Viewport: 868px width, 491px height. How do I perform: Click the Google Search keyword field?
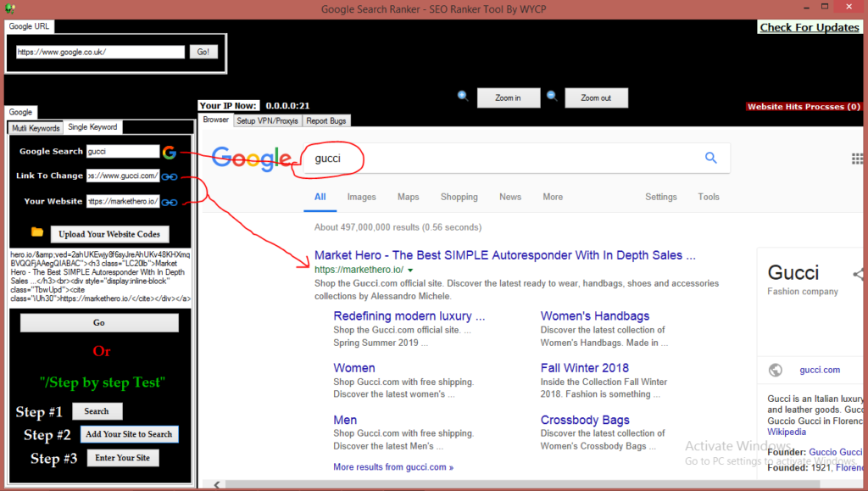coord(123,151)
